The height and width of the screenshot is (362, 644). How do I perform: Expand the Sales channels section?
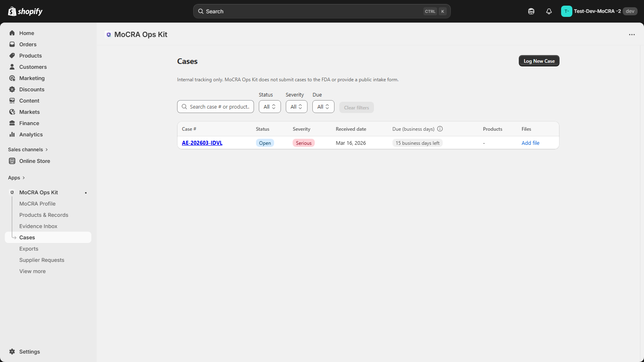click(x=28, y=150)
